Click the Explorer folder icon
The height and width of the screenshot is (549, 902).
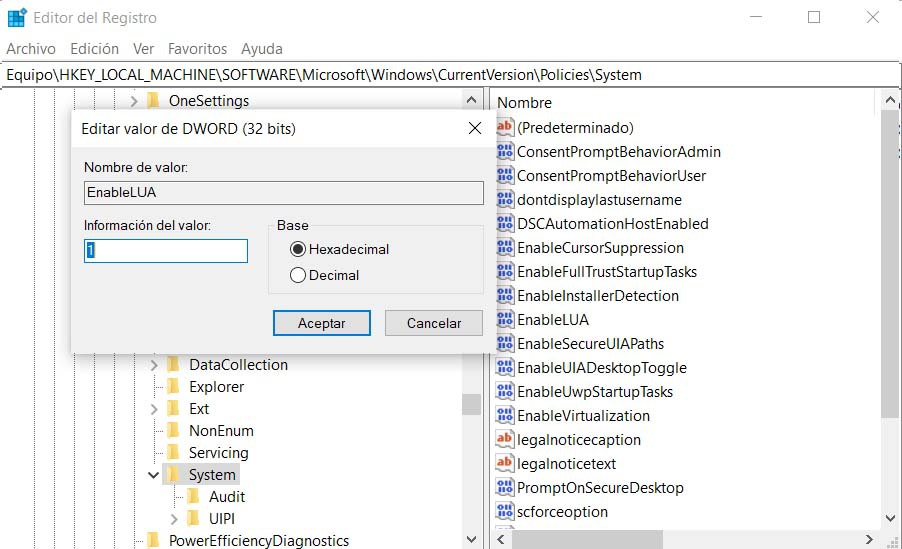click(173, 387)
